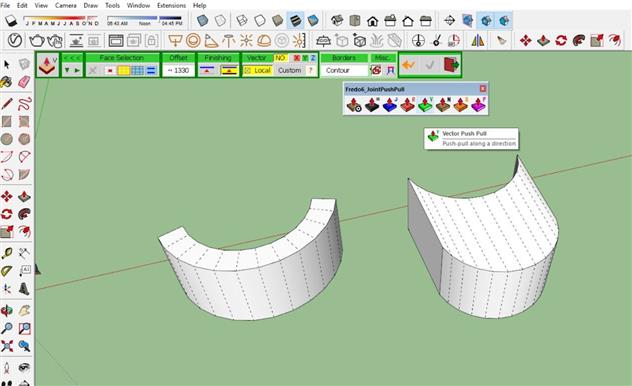Screen dimensions: 632x386
Task: Select the Arc tool
Action: tap(7, 157)
